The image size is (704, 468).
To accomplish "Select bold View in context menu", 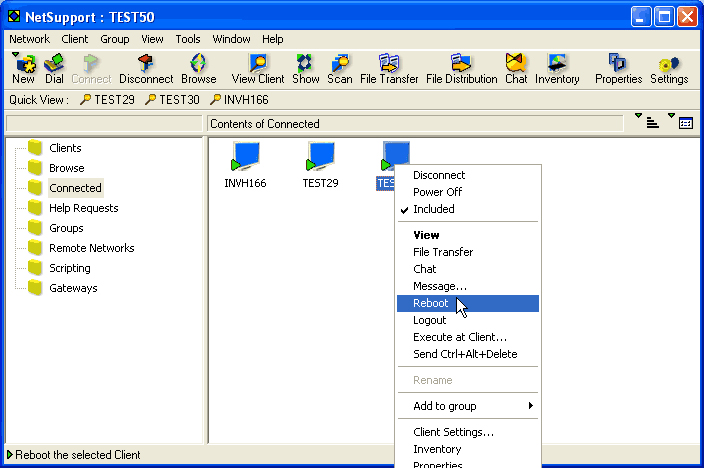I will click(x=468, y=235).
